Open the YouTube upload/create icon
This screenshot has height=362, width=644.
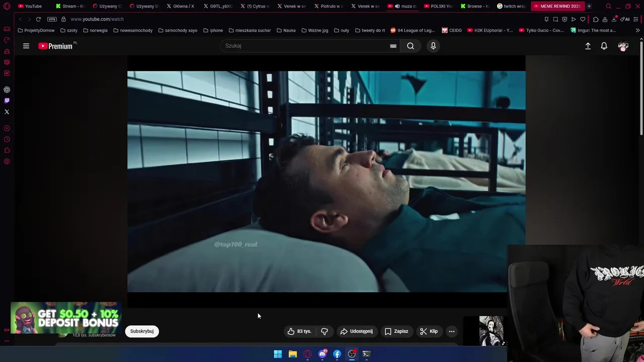point(588,46)
